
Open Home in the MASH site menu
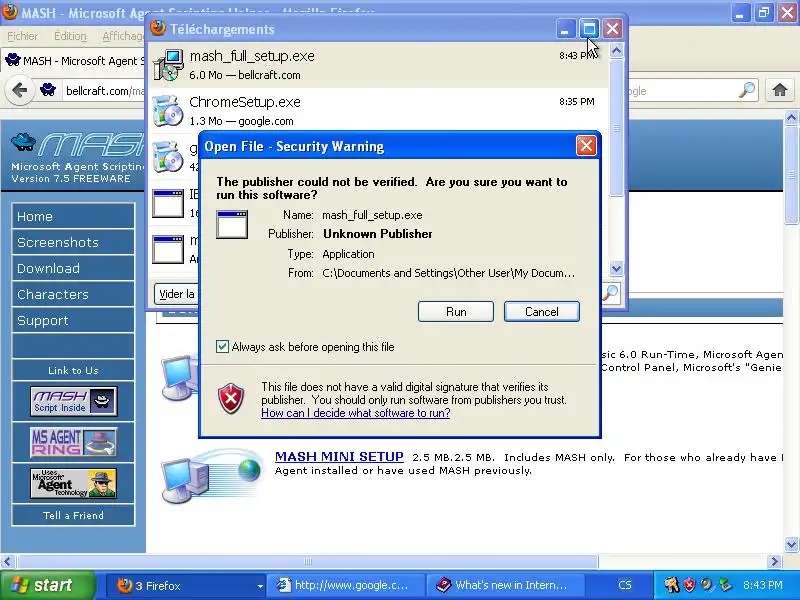(73, 216)
